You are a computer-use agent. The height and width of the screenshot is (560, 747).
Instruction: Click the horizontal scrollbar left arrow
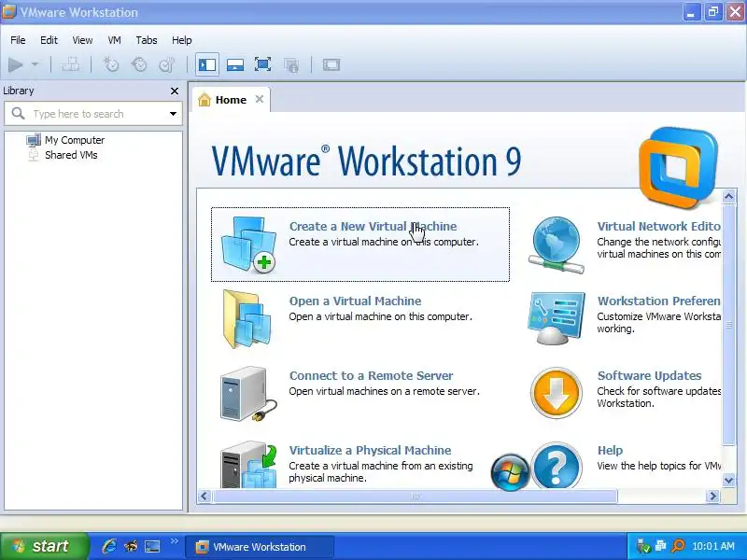[204, 497]
